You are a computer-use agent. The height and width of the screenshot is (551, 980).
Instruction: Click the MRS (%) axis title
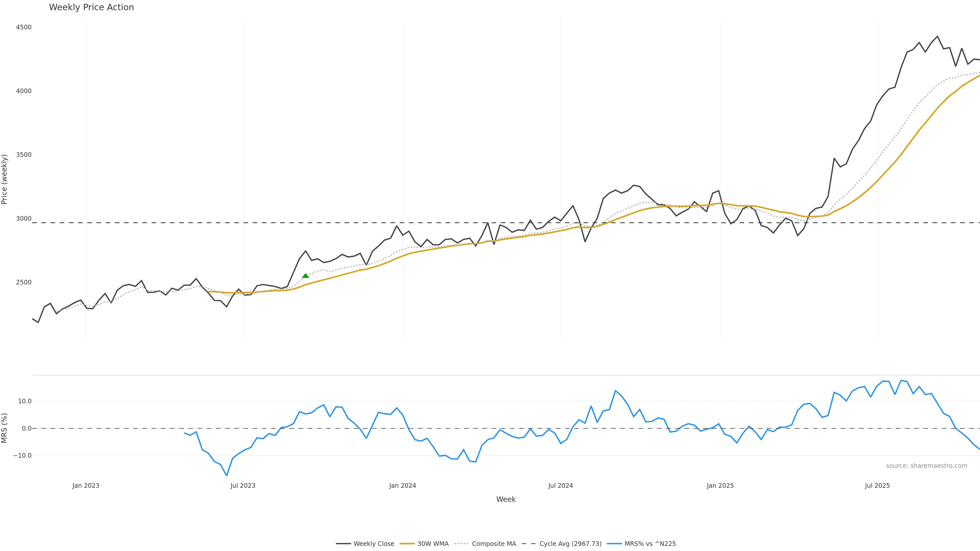coord(5,428)
